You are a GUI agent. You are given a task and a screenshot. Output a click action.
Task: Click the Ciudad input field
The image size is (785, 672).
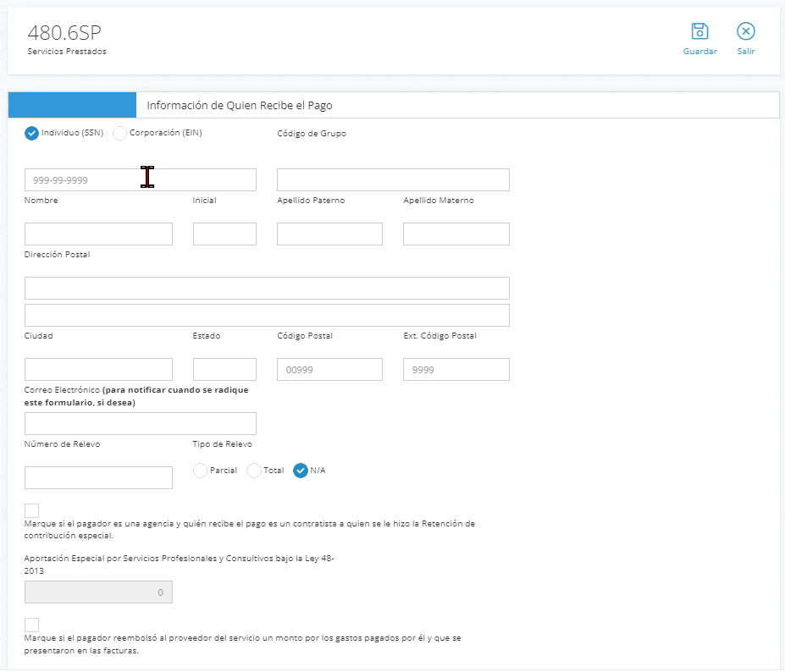tap(98, 369)
